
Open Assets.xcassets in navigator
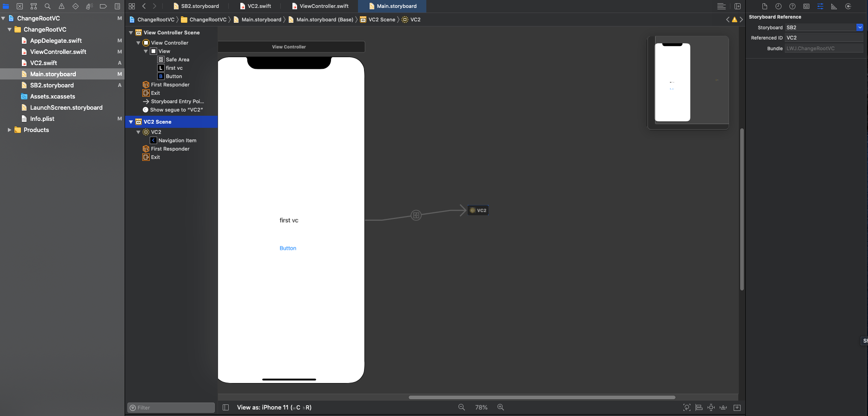tap(53, 96)
